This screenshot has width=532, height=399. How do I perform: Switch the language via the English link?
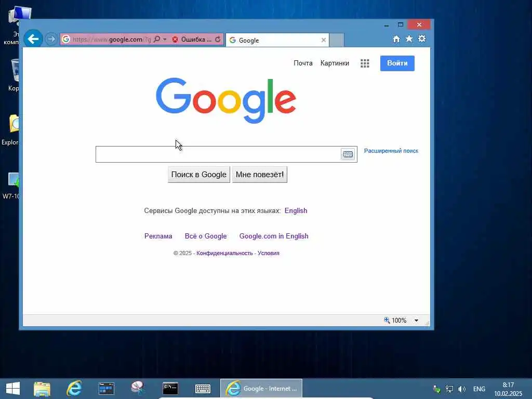(296, 211)
